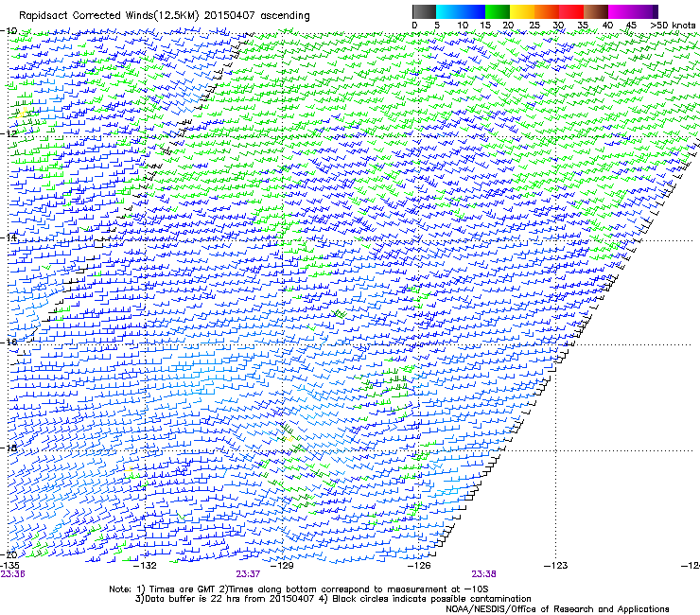Click the time label 23:36
Image resolution: width=700 pixels, height=615 pixels.
12,574
